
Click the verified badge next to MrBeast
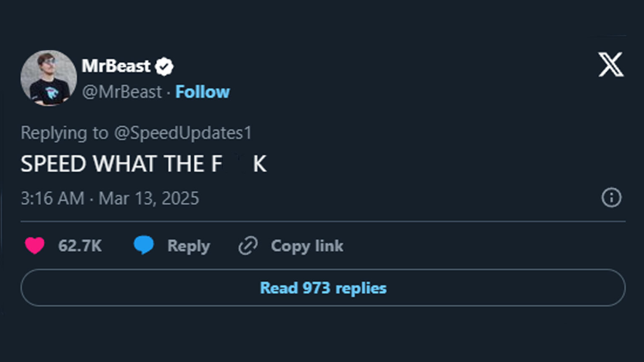coord(164,66)
